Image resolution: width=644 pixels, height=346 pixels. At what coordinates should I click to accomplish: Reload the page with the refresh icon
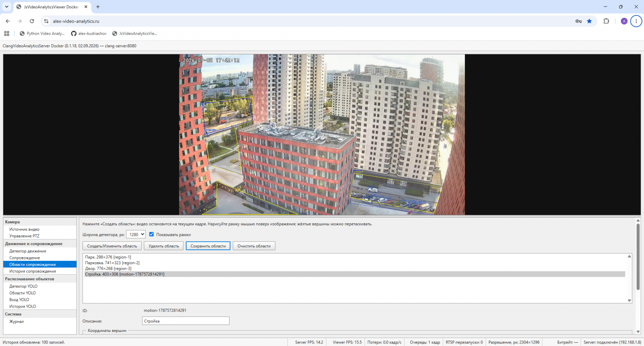click(32, 21)
